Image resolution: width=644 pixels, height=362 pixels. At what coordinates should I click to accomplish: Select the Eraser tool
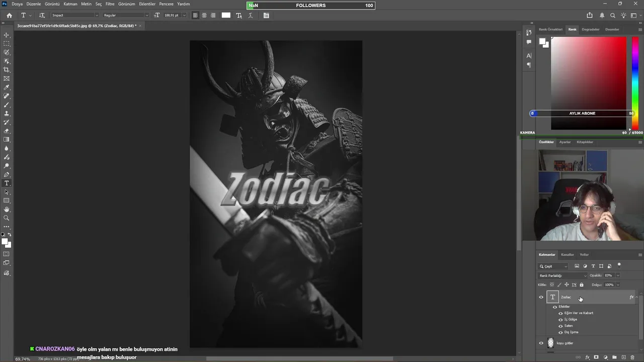(7, 131)
